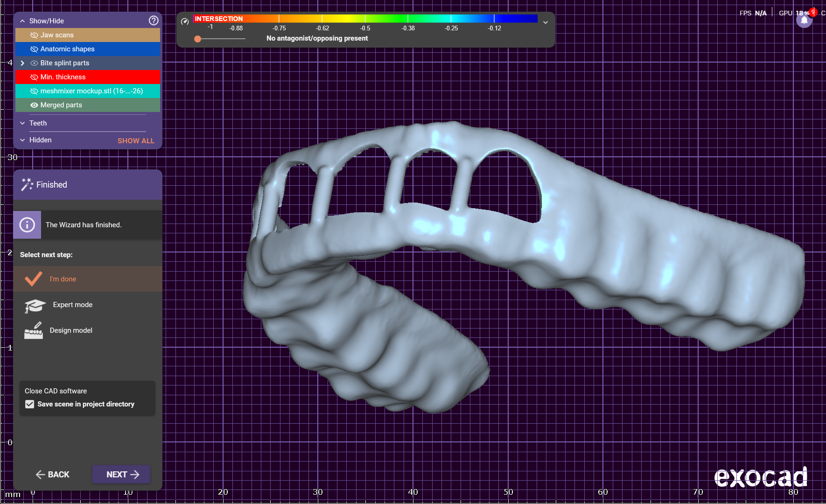Click the help question mark icon
The height and width of the screenshot is (504, 826).
coord(154,21)
